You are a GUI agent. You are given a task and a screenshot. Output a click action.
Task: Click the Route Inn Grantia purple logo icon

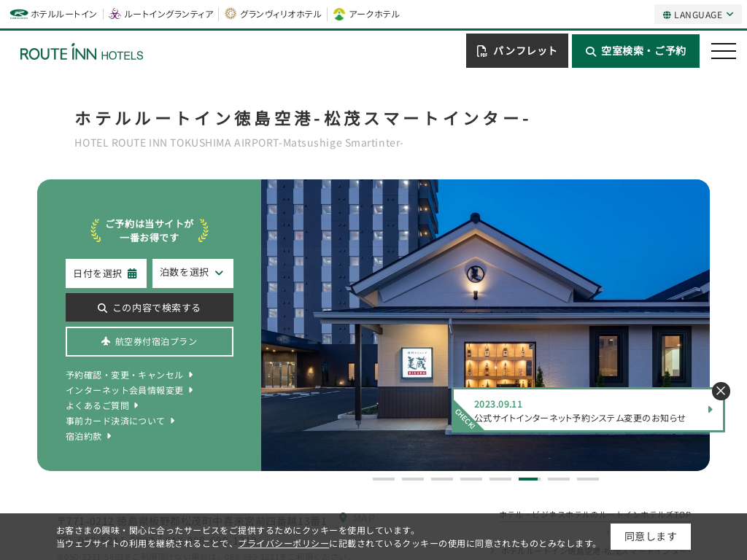point(115,15)
